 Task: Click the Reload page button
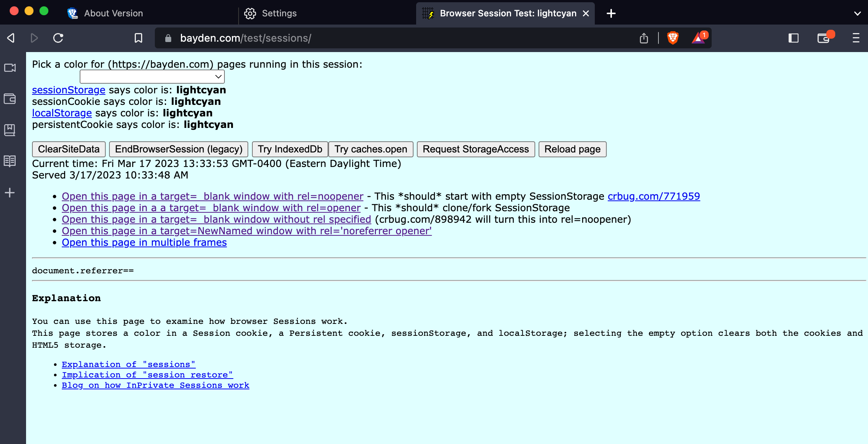point(572,149)
